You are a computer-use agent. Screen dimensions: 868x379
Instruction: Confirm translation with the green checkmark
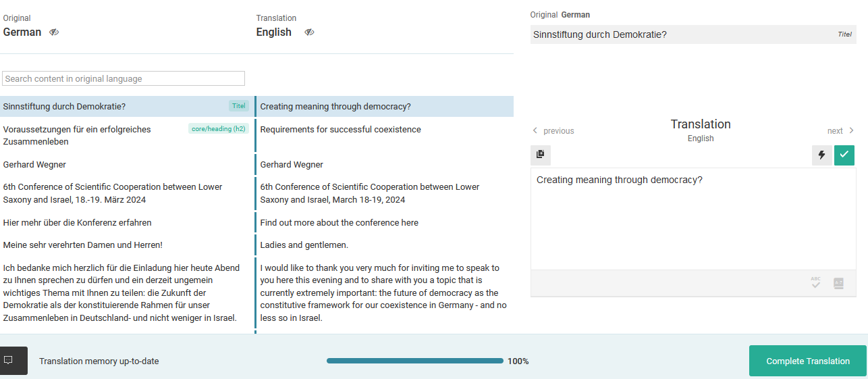point(844,155)
